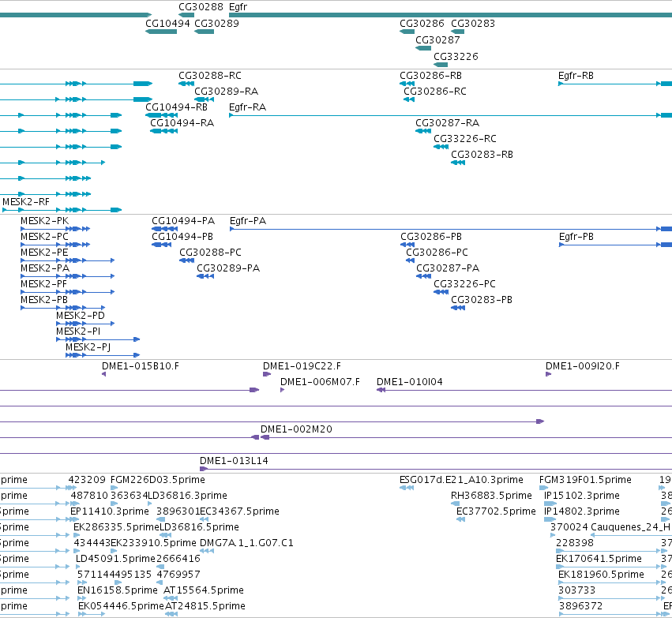Screen dimensions: 672x618
Task: Select EST ESG017d.E21_A10.3prime
Action: [x=461, y=480]
